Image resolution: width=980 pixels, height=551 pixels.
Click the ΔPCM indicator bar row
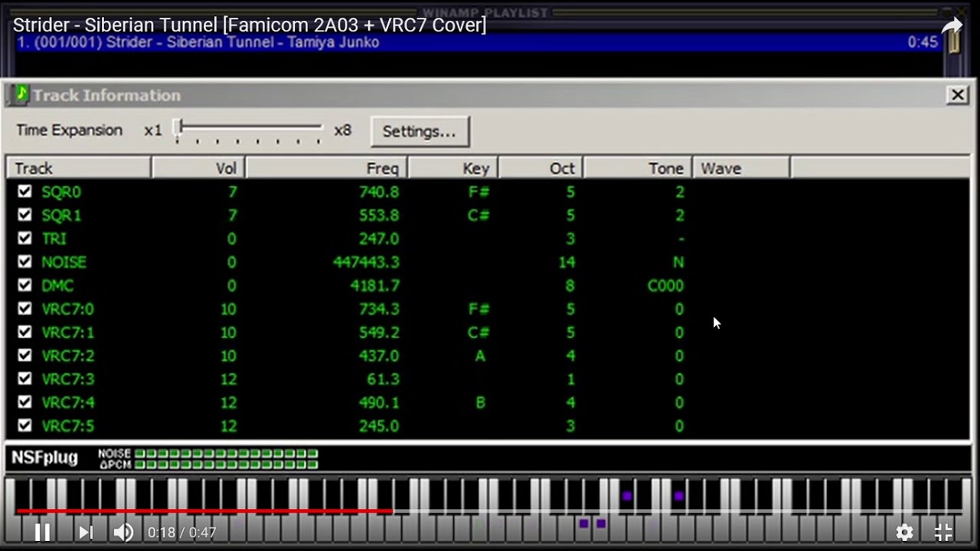point(227,464)
